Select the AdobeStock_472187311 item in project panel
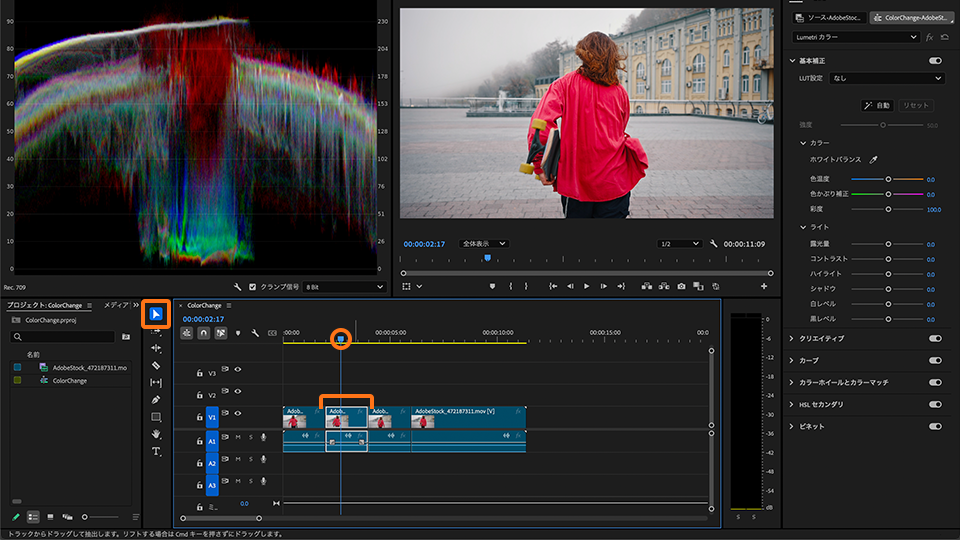Screen dimensions: 960x540 point(90,367)
